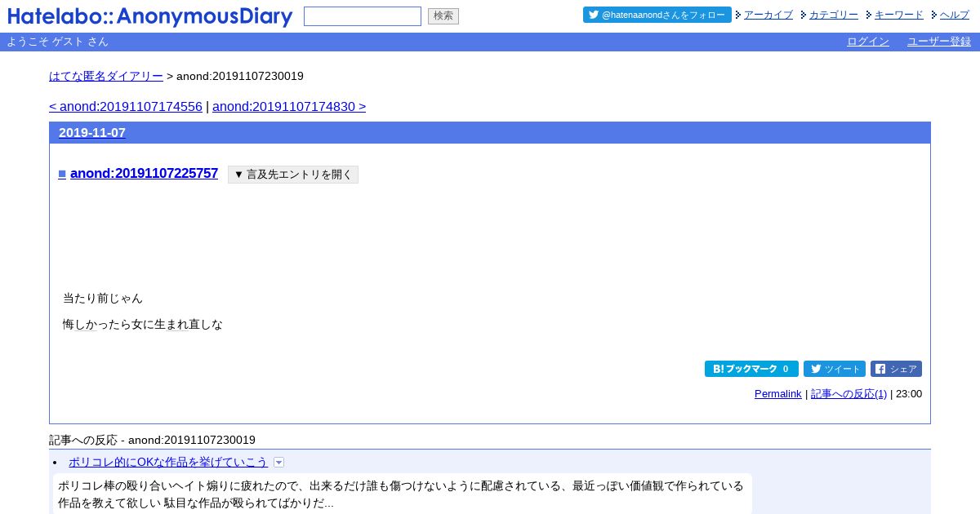Expand dropdown arrow next to response title
Image resolution: width=980 pixels, height=514 pixels.
click(x=278, y=463)
